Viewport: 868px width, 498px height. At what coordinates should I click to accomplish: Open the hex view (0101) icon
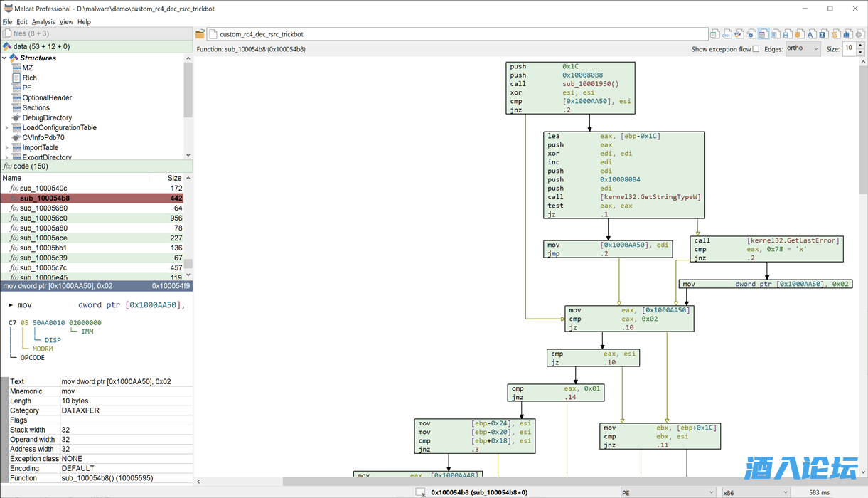click(727, 34)
